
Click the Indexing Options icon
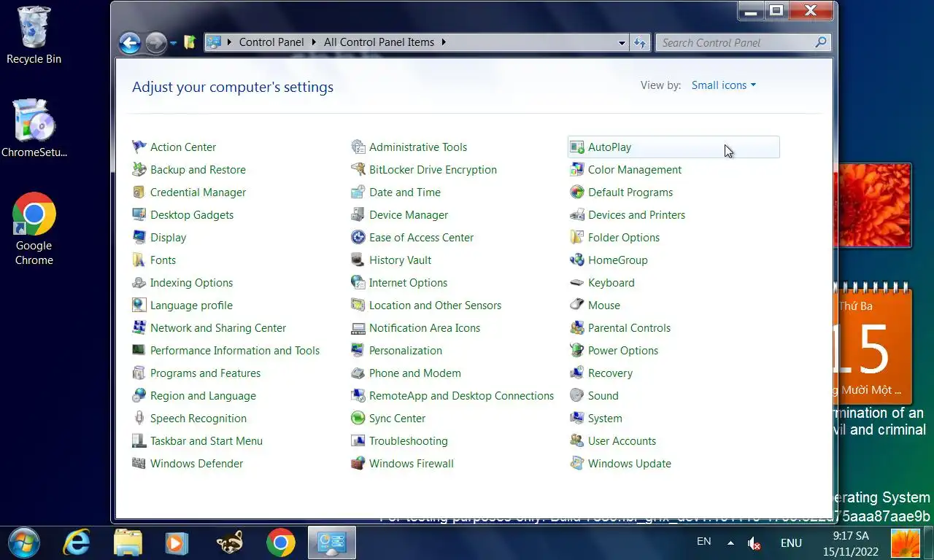point(139,283)
